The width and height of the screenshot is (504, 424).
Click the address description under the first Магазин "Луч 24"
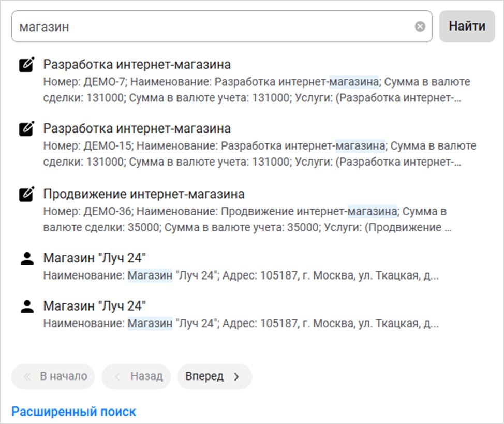click(241, 276)
